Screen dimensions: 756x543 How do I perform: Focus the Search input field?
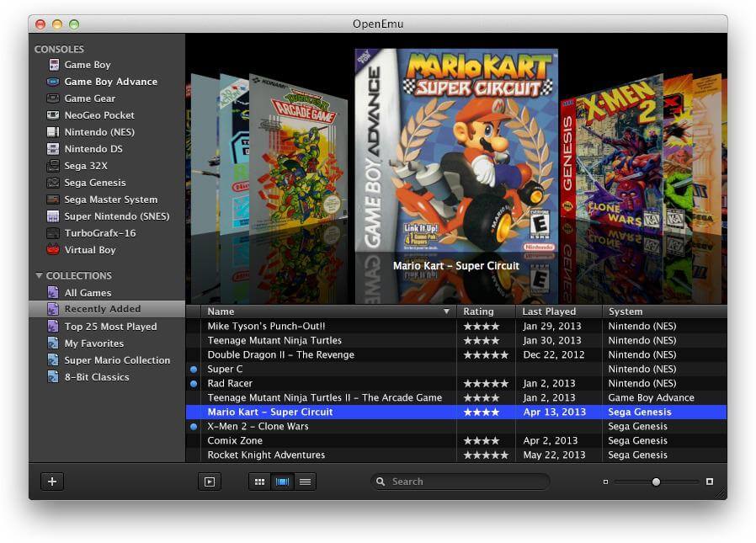[460, 482]
